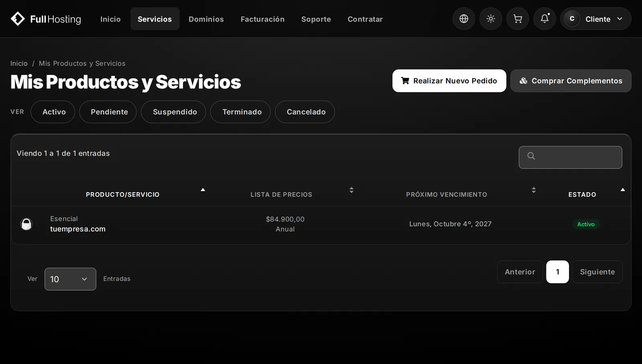Image resolution: width=642 pixels, height=364 pixels.
Task: Click Realizar Nuevo Pedido button
Action: click(449, 81)
